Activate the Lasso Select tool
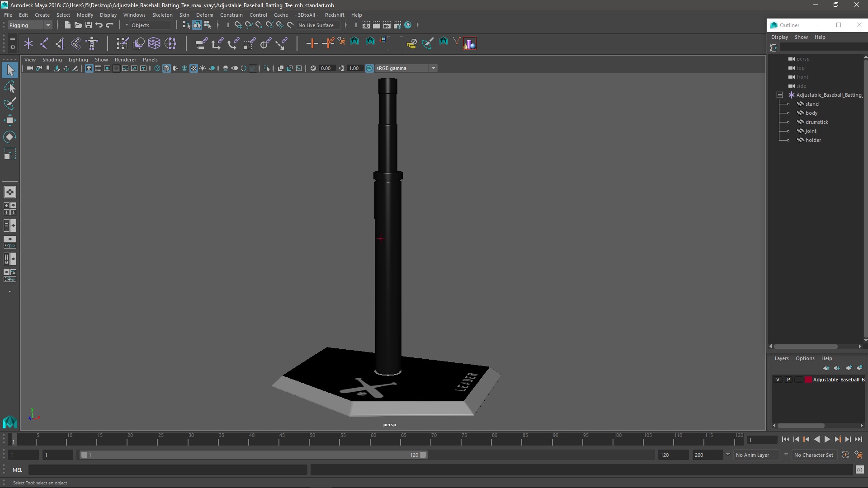This screenshot has height=488, width=868. click(10, 87)
